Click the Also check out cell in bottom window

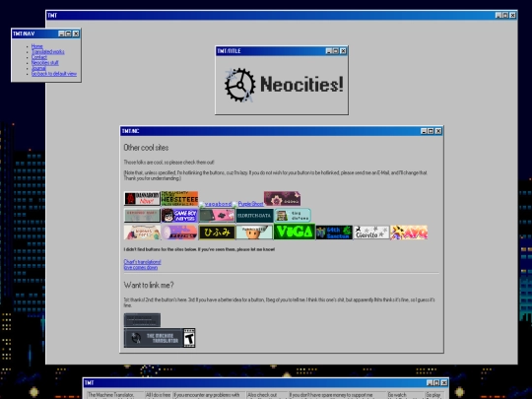tap(267, 395)
